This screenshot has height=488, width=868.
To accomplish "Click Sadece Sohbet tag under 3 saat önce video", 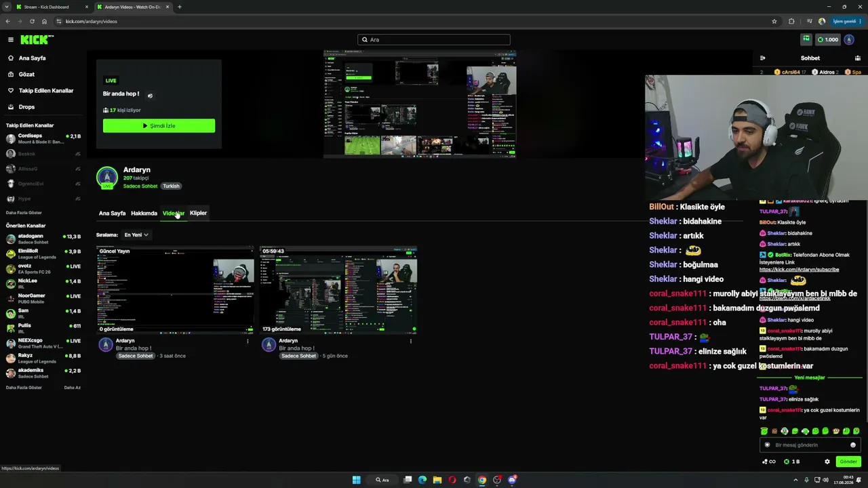I will [x=135, y=356].
